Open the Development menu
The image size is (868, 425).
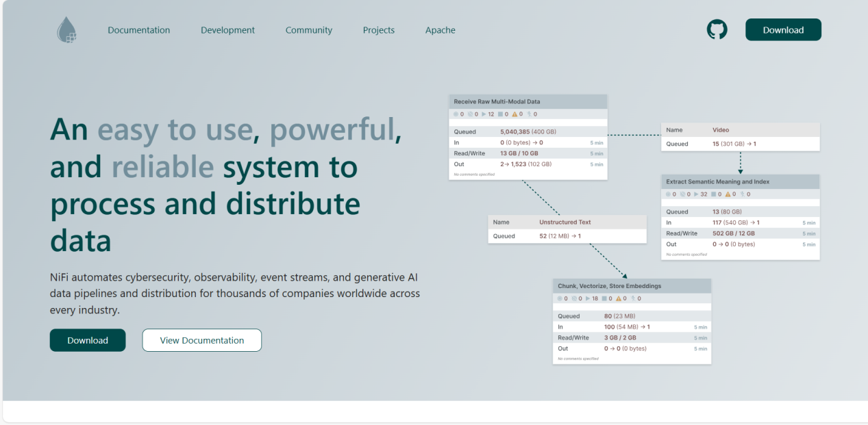pyautogui.click(x=227, y=30)
